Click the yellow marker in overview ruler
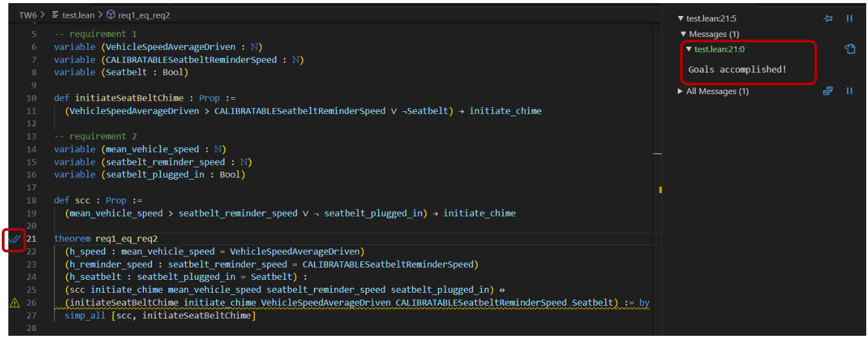Viewport: 868px width, 345px height. tap(660, 190)
